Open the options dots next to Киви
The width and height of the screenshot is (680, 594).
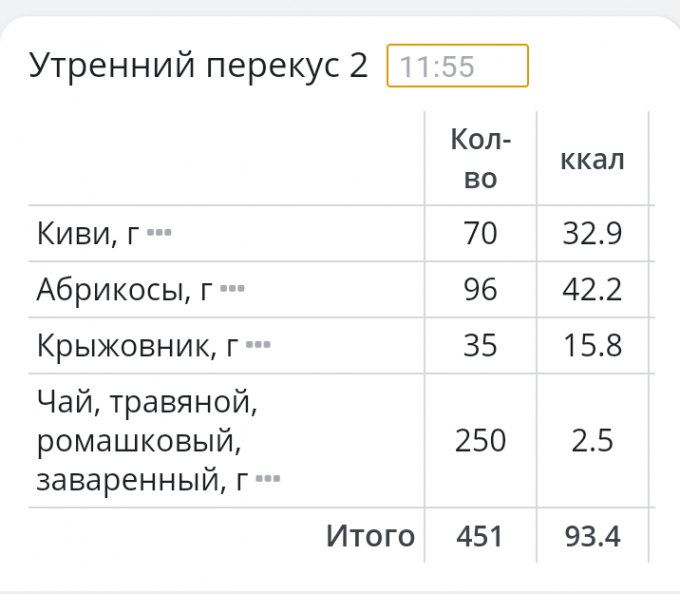pyautogui.click(x=159, y=233)
